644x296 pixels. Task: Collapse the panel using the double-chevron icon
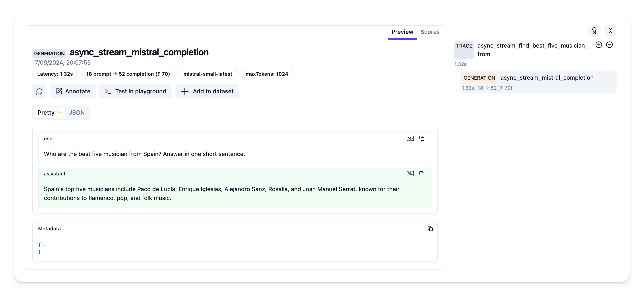610,31
